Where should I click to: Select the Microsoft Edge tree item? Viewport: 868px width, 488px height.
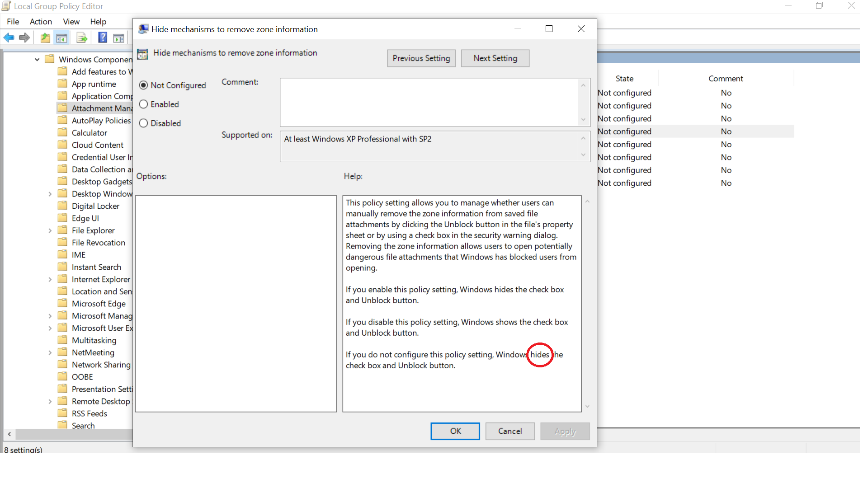click(x=99, y=304)
